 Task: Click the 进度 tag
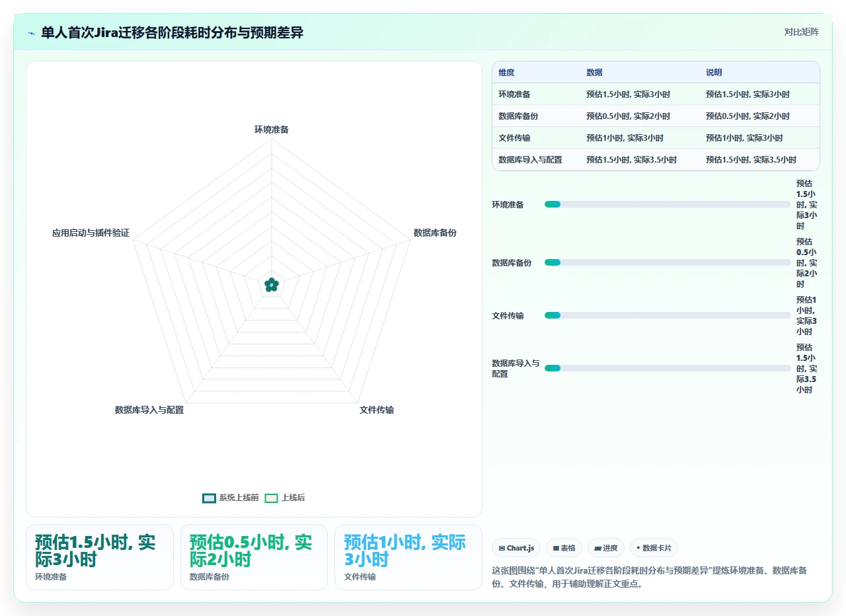point(605,548)
